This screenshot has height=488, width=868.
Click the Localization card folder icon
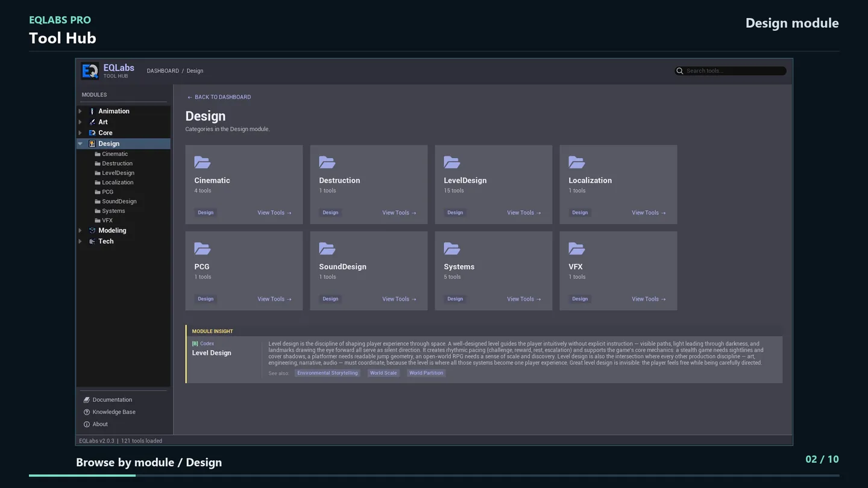click(x=577, y=162)
